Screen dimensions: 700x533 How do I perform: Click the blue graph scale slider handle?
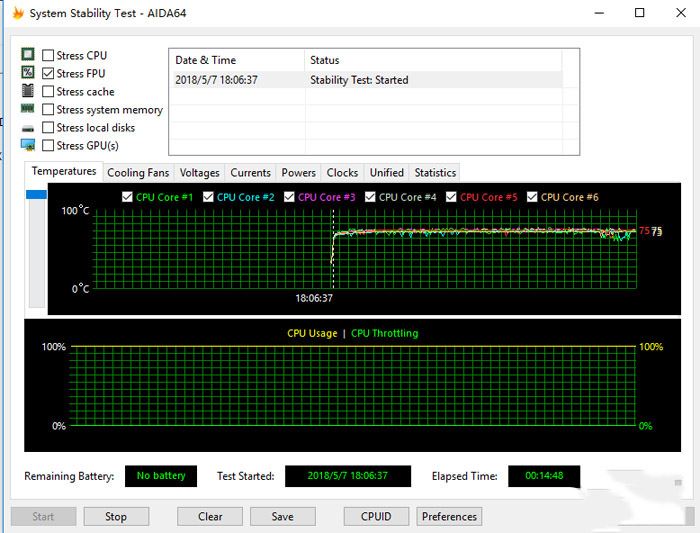37,194
